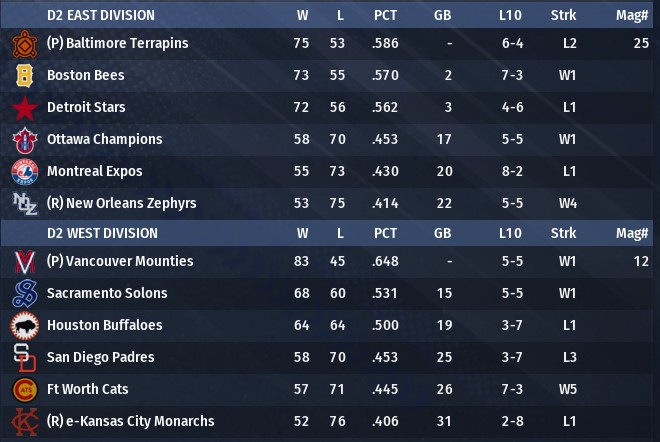Click the Ottawa Champions team logo
The width and height of the screenshot is (660, 442).
click(24, 140)
